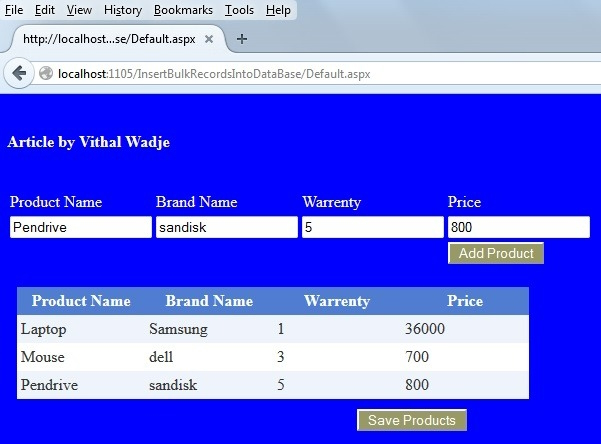The height and width of the screenshot is (444, 601).
Task: Open the File menu
Action: pos(14,10)
